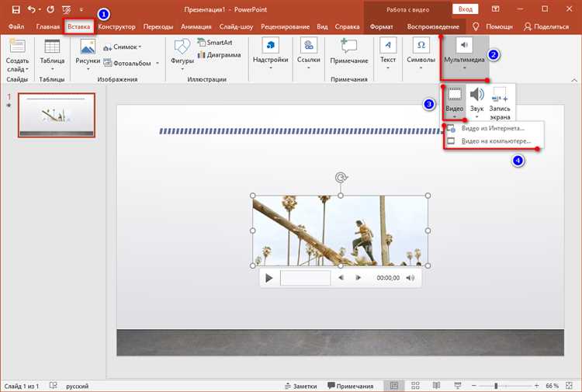This screenshot has width=582, height=392.
Task: Save the presentation with the floppy disk icon
Action: click(16, 9)
